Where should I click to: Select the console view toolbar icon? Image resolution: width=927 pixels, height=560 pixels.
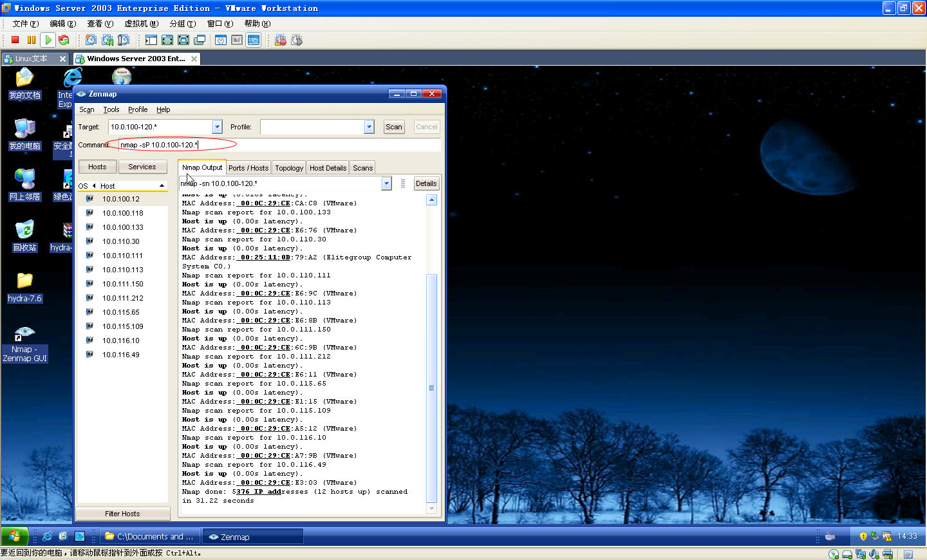coord(254,40)
